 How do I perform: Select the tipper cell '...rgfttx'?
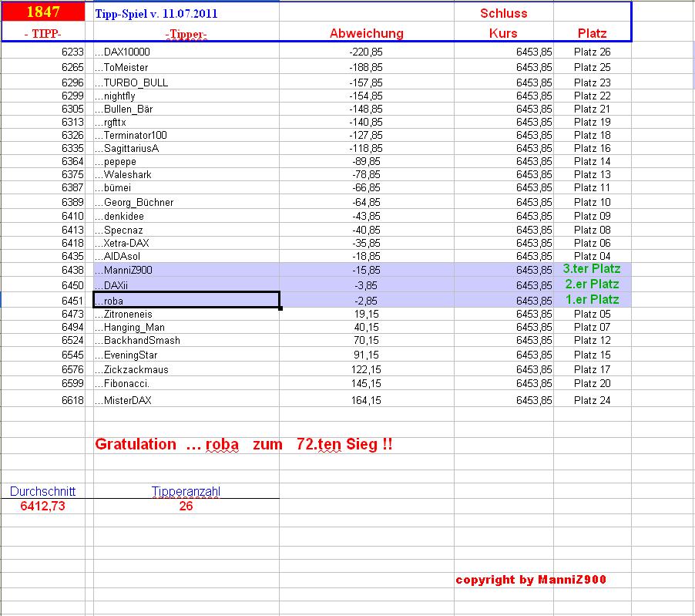tap(186, 122)
